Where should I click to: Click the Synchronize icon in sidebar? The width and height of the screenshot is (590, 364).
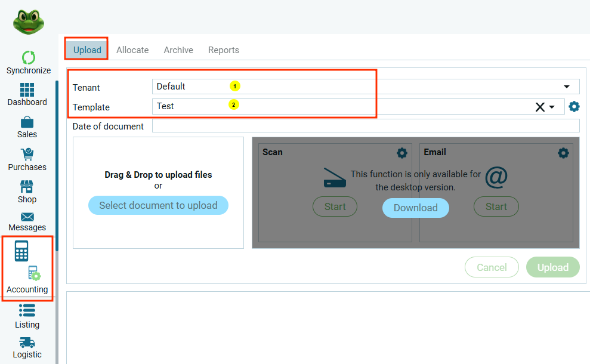click(x=28, y=58)
